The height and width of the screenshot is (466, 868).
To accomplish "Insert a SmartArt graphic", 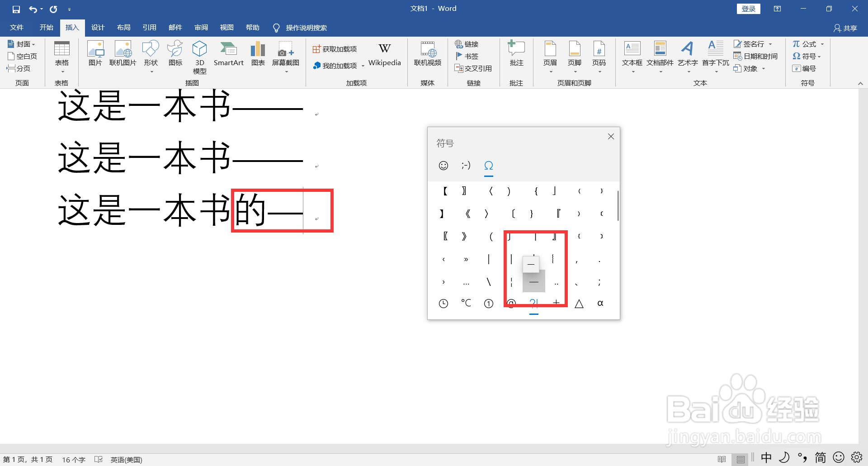I will pyautogui.click(x=229, y=53).
